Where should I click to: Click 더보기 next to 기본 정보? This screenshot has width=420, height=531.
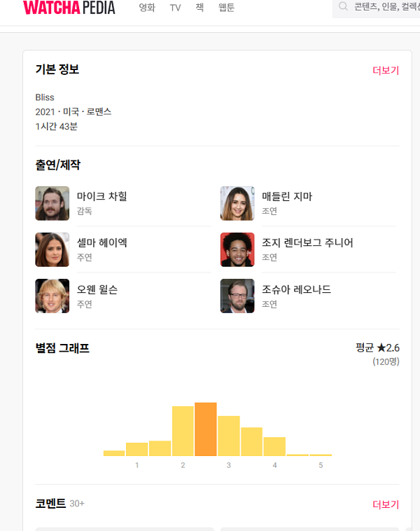click(x=386, y=71)
